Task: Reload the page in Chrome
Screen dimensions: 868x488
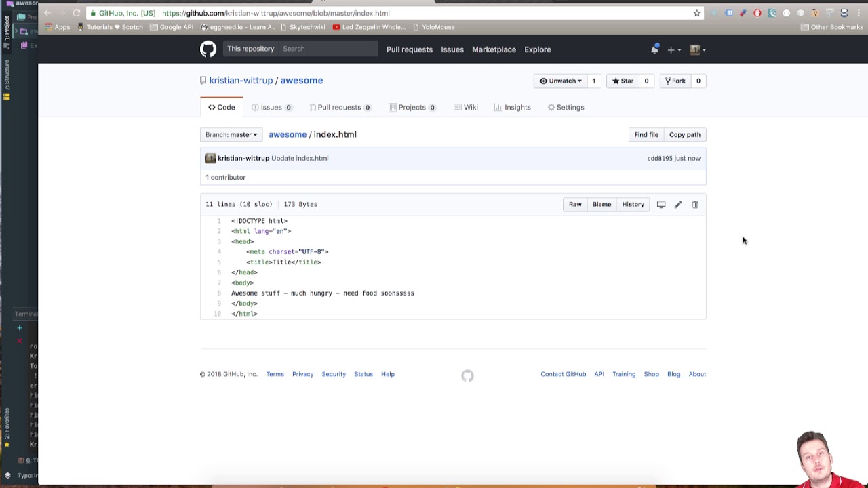Action: (77, 13)
